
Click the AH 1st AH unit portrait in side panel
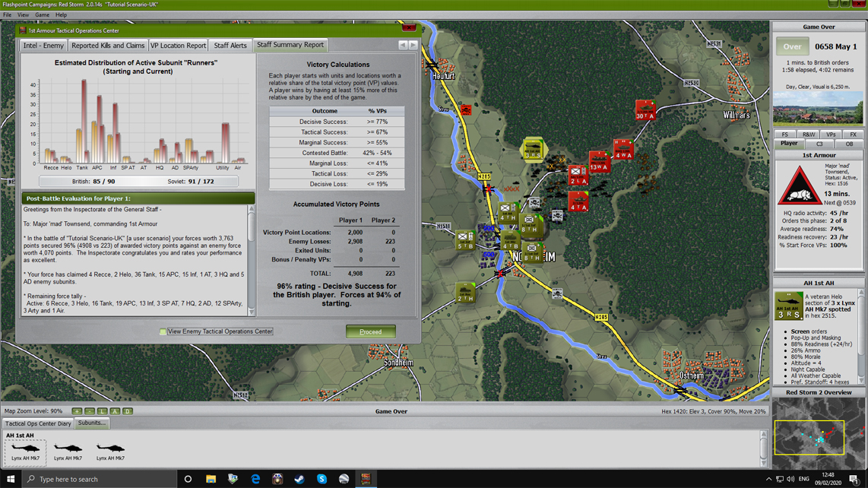(x=788, y=306)
